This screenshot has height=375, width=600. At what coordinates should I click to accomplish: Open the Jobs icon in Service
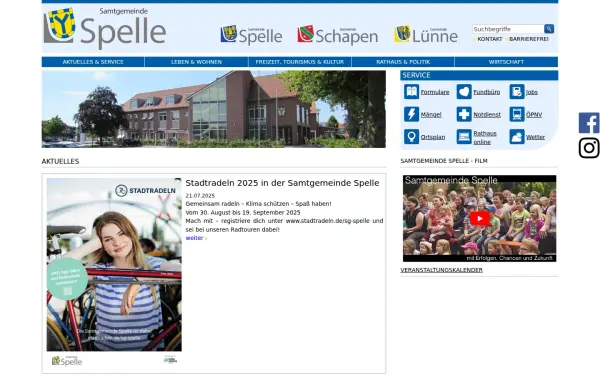(x=517, y=92)
